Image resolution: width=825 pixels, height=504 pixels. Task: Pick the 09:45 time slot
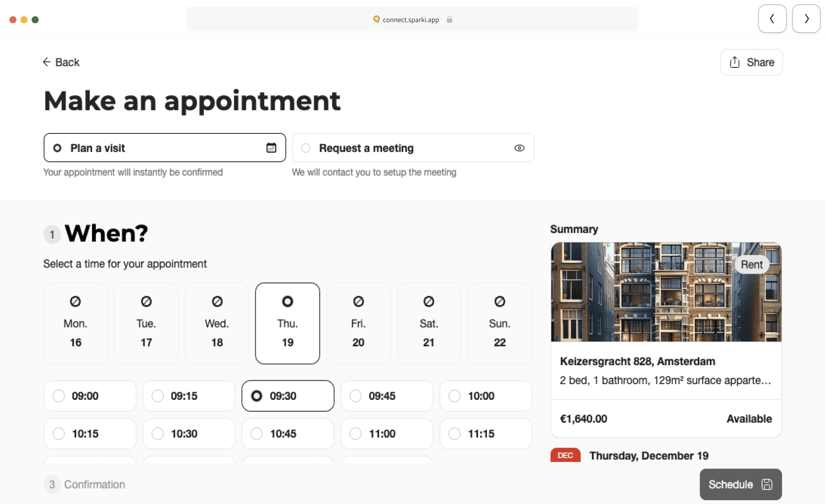tap(387, 396)
